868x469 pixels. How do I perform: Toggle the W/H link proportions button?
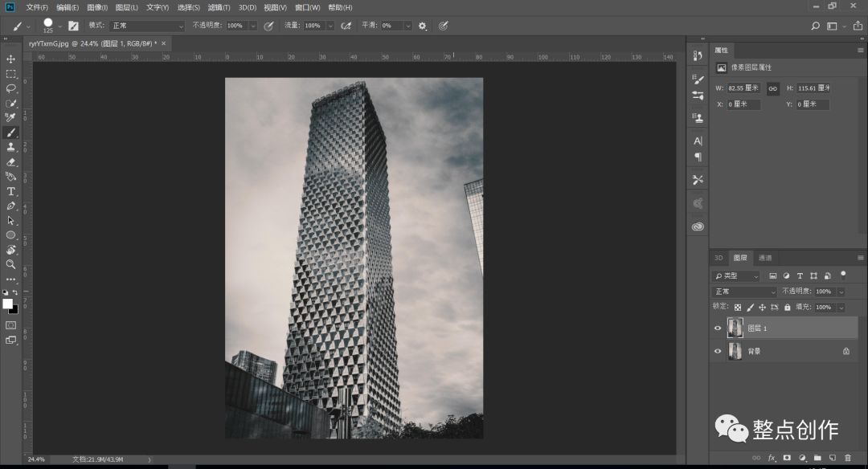point(773,88)
